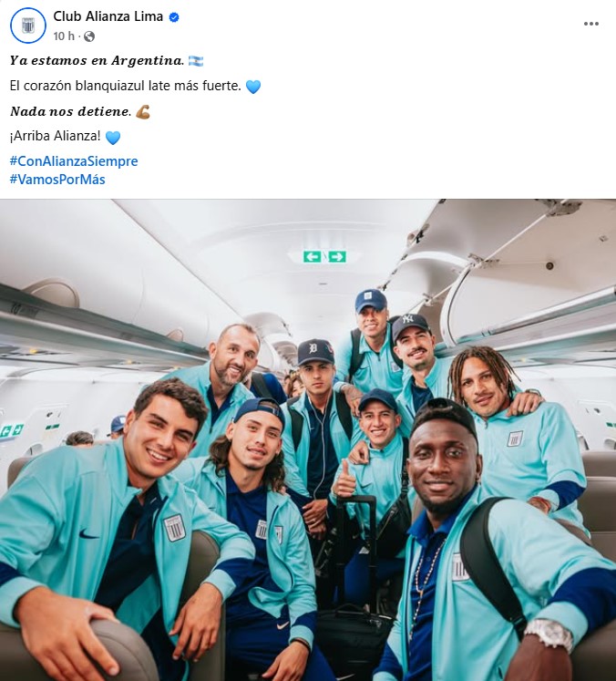
Task: Open the Club Alianza Lima page link
Action: [108, 16]
